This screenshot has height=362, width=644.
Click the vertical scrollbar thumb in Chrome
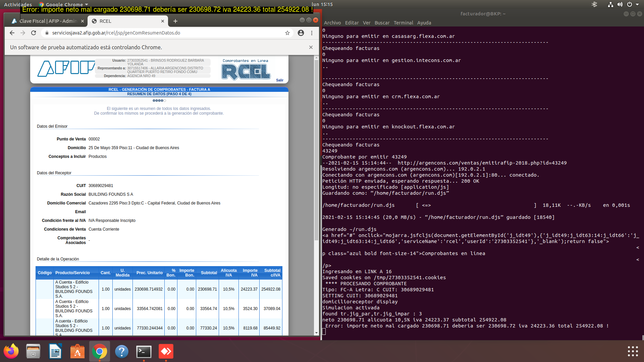316,150
